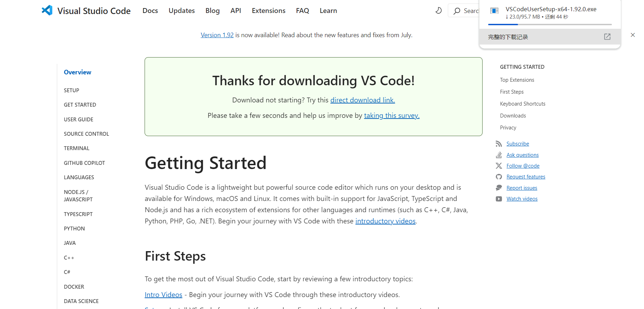Click the installer download progress bar
644x309 pixels.
coord(550,25)
